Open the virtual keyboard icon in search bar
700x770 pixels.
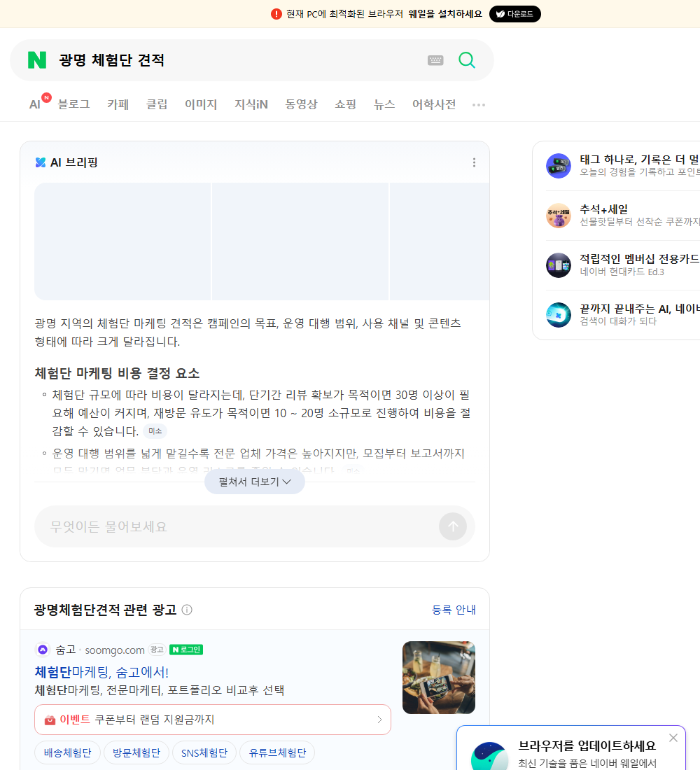(435, 60)
